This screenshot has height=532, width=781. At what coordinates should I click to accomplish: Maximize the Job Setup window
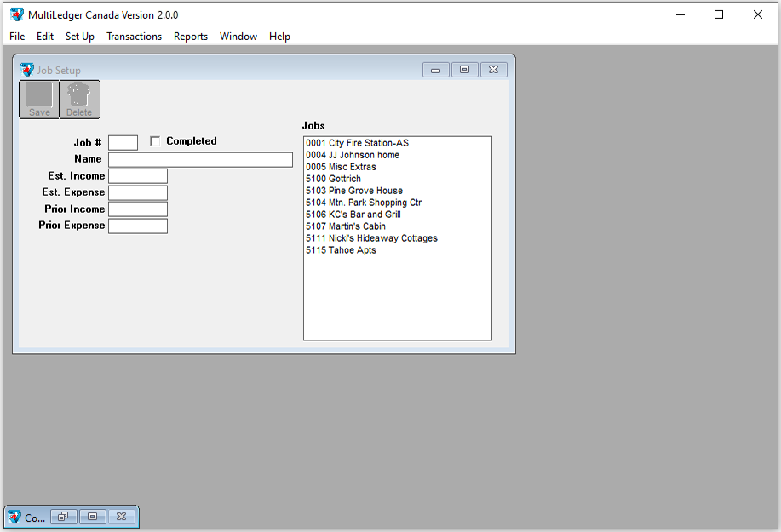(x=464, y=70)
